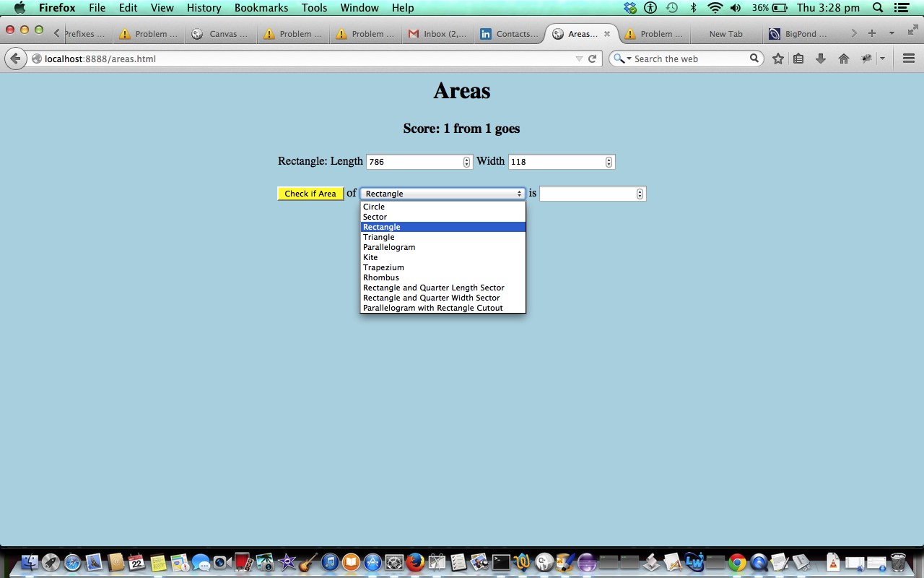The image size is (924, 578).
Task: Open the downloads arrow icon
Action: point(821,59)
